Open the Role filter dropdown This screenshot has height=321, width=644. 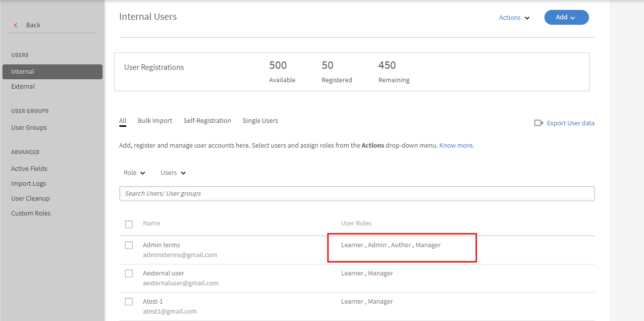134,173
